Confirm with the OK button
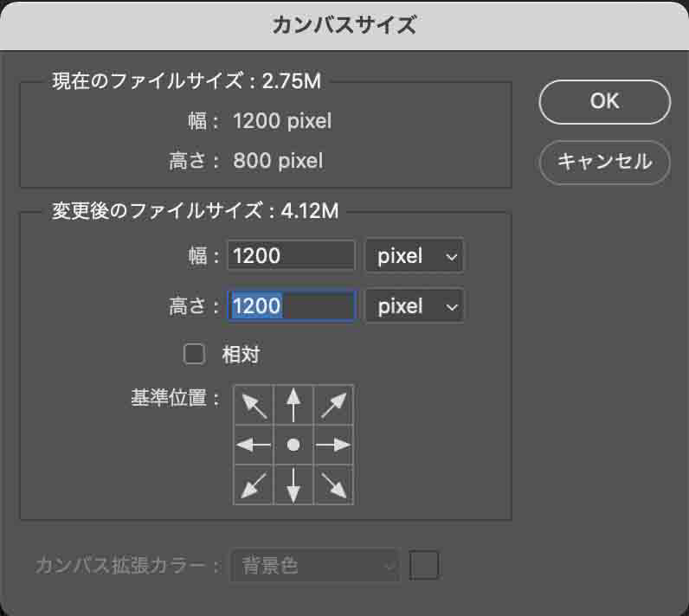Screen dimensions: 689x616 coord(604,101)
